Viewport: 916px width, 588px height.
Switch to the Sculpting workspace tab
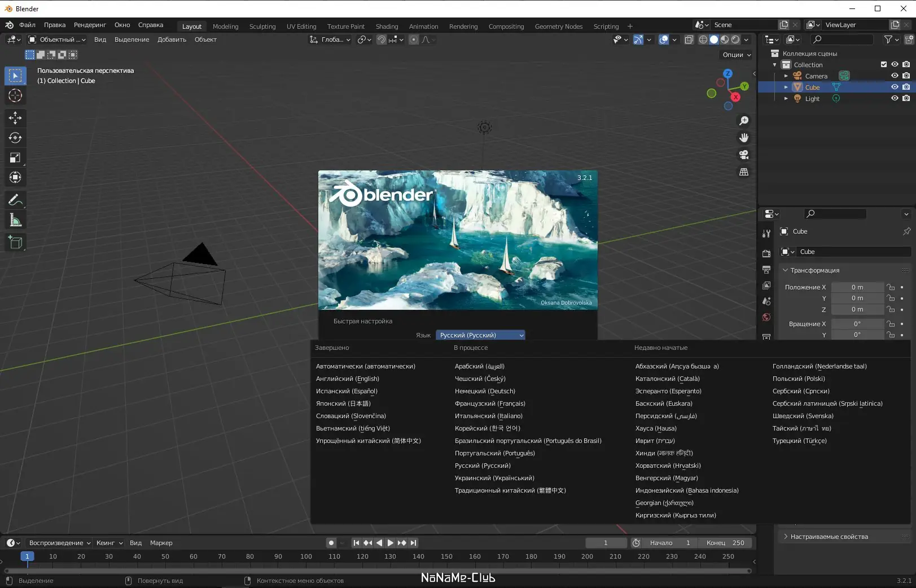point(262,27)
